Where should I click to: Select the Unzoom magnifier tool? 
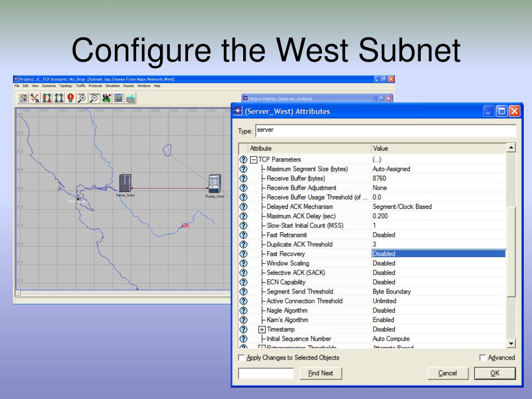[x=94, y=98]
